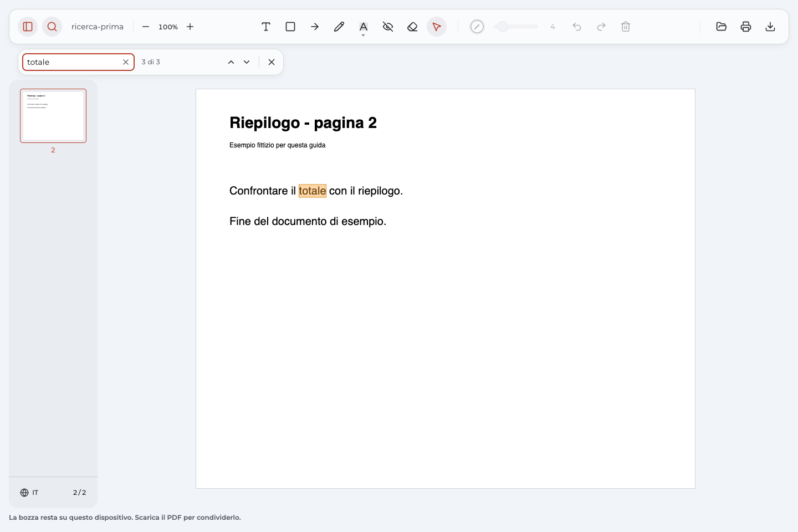
Task: Print the document
Action: pos(746,27)
